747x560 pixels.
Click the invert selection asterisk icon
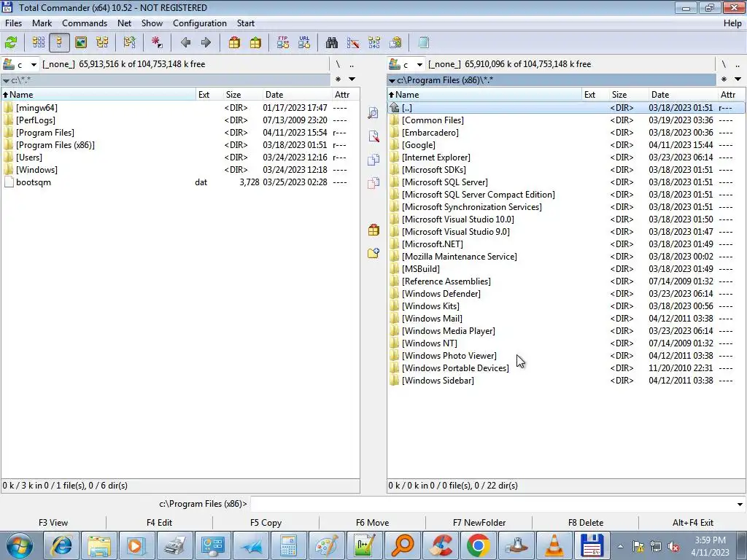[x=157, y=43]
